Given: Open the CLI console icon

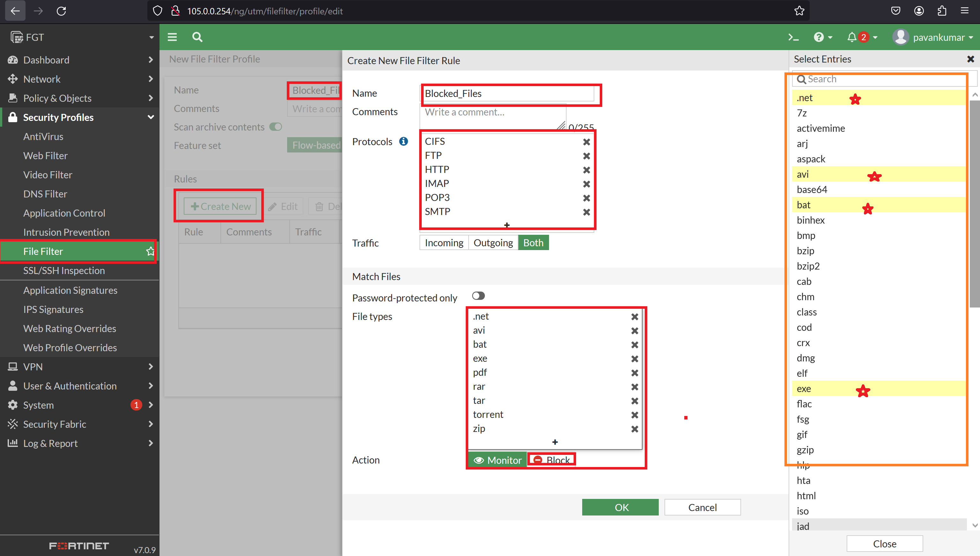Looking at the screenshot, I should [793, 37].
